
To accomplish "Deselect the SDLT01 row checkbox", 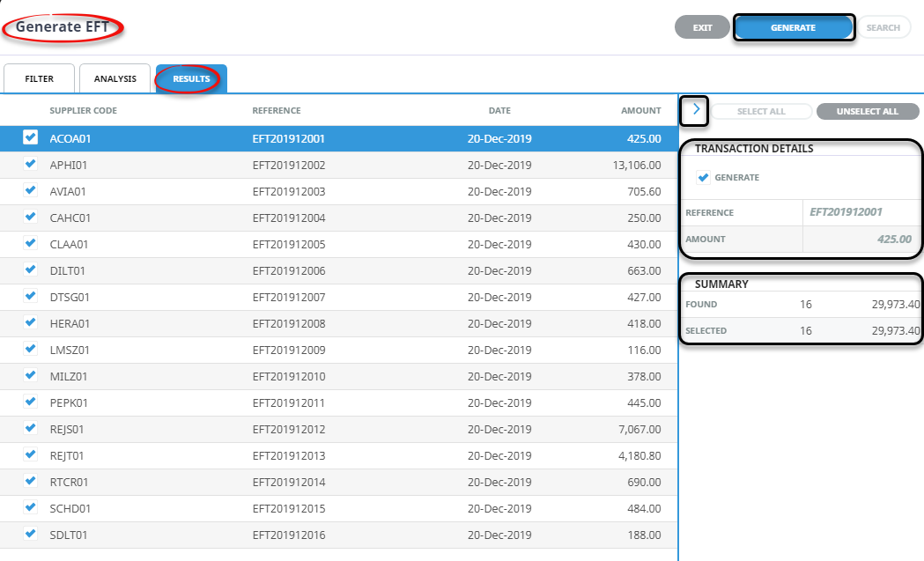I will [31, 534].
